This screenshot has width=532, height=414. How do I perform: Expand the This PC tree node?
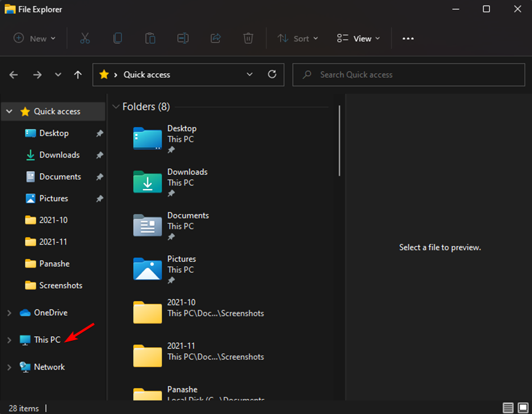coord(9,340)
